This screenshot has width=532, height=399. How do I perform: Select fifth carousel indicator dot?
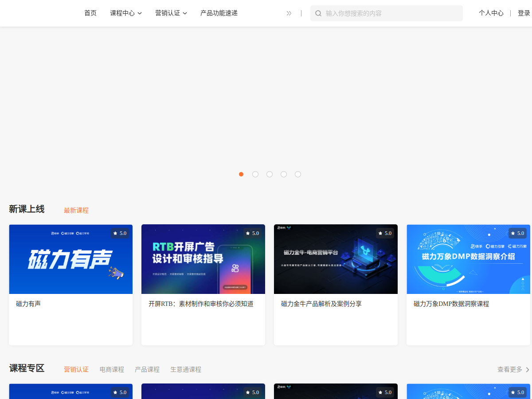click(298, 174)
